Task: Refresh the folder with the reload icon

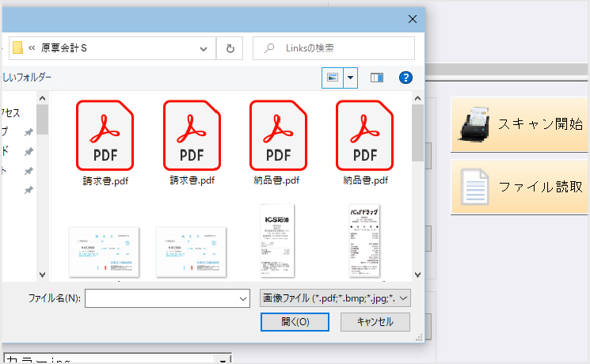Action: (x=230, y=48)
